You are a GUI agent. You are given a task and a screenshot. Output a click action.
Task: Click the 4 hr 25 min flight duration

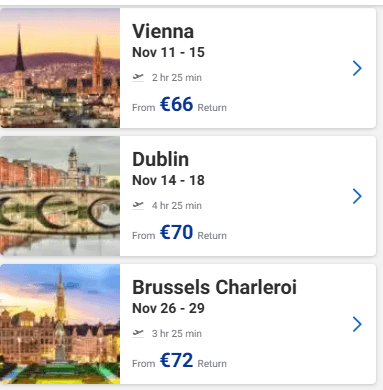[177, 206]
